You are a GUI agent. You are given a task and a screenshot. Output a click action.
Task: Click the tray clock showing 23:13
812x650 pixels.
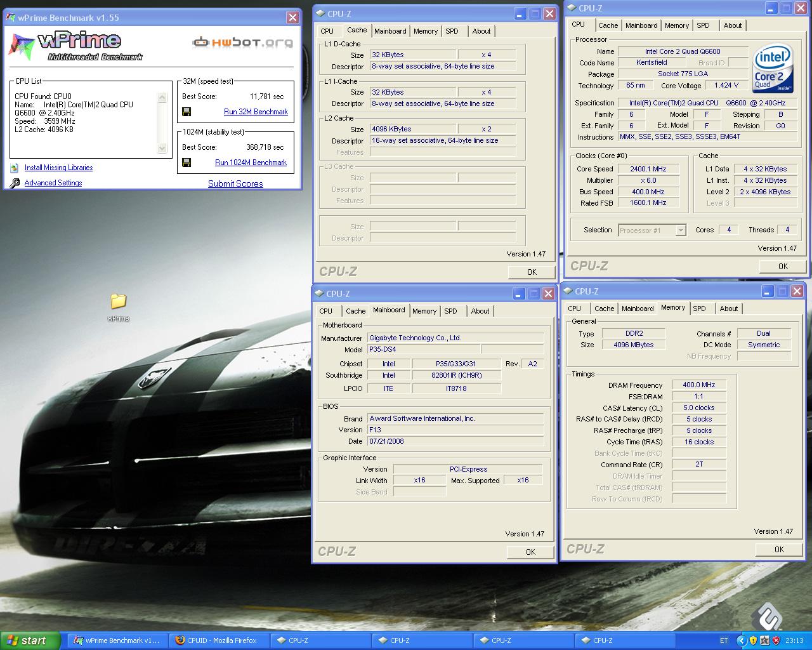tap(794, 640)
